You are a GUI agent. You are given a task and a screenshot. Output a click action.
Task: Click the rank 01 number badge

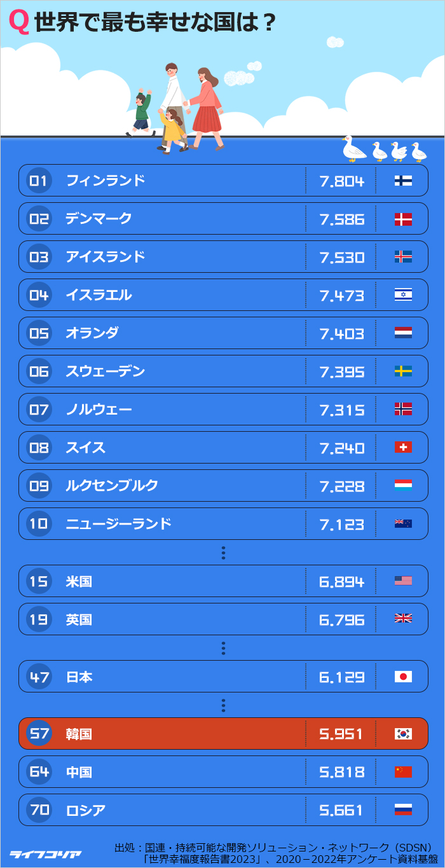[x=39, y=181]
